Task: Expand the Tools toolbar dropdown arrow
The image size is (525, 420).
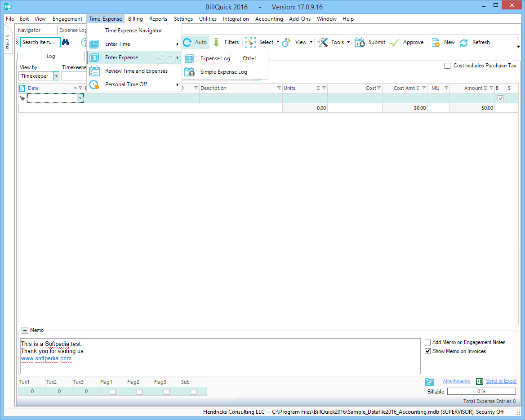Action: pyautogui.click(x=348, y=42)
